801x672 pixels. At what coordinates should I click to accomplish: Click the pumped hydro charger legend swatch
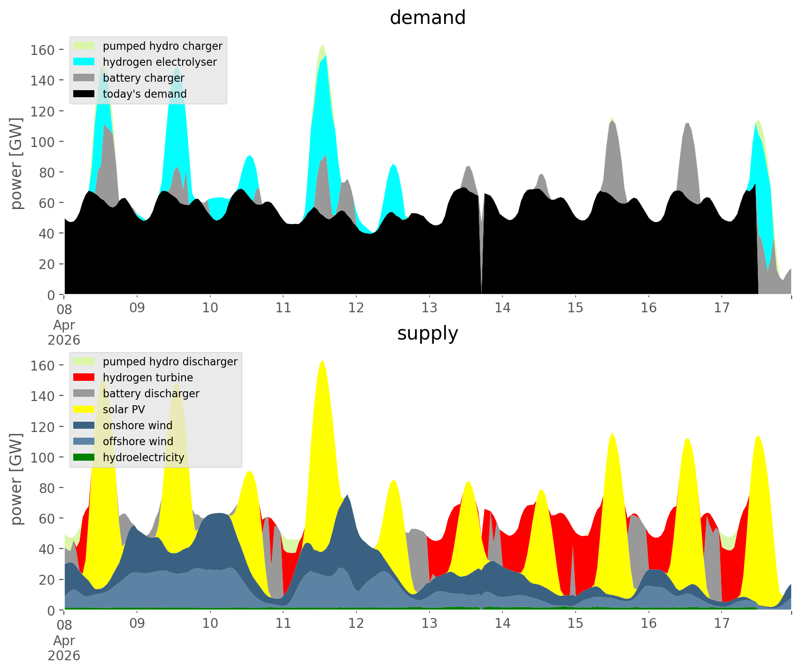click(x=85, y=46)
